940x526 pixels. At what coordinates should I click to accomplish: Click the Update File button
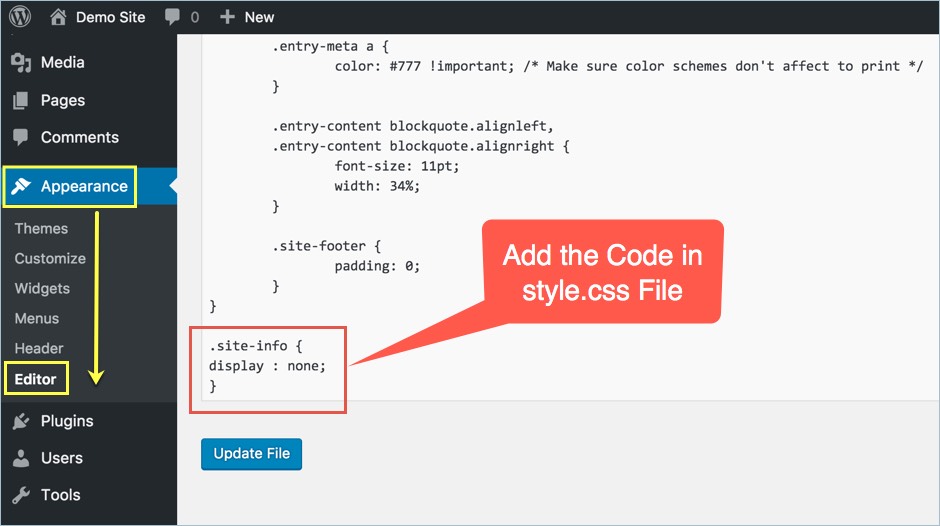coord(251,454)
